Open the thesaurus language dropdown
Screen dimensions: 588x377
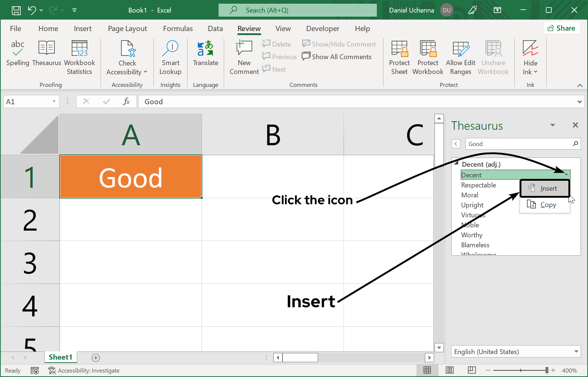coord(576,351)
